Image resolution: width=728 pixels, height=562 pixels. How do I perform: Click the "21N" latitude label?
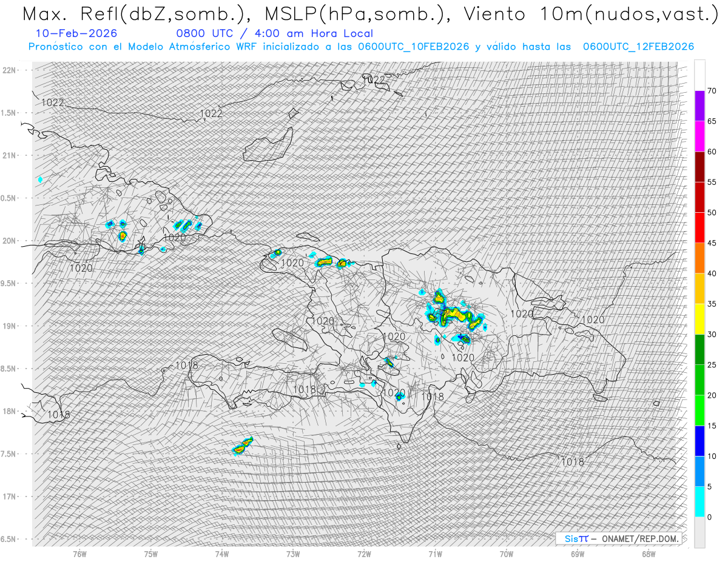9,156
